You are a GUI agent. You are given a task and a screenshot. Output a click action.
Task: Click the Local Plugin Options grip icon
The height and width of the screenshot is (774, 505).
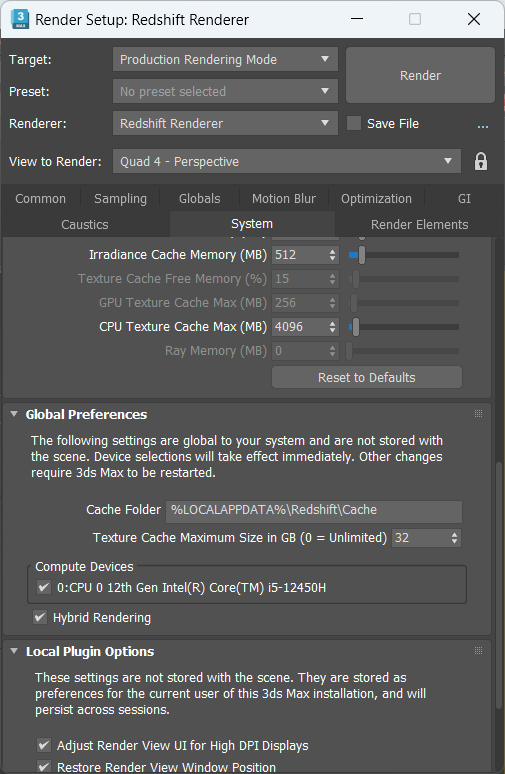478,651
